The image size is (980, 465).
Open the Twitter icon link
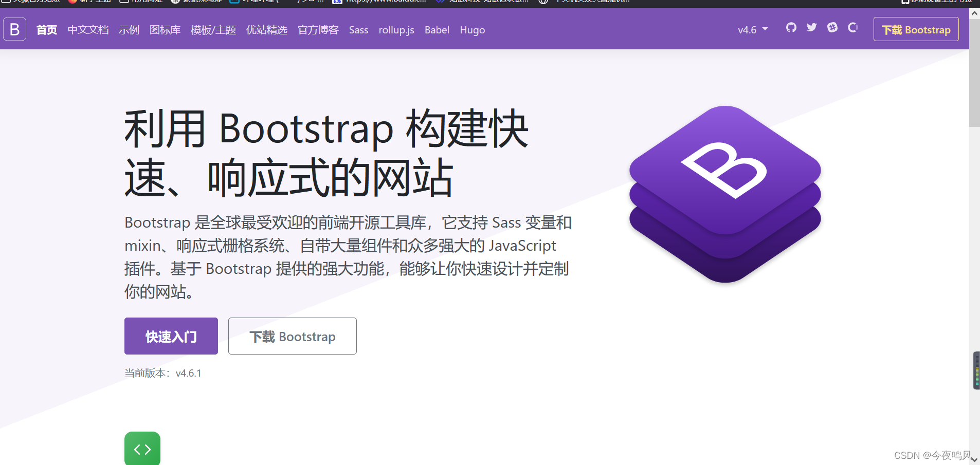coord(811,28)
